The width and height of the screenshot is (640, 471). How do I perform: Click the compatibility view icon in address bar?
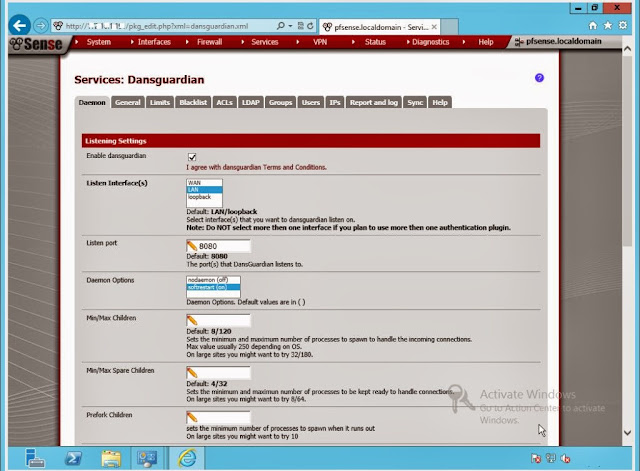click(301, 26)
